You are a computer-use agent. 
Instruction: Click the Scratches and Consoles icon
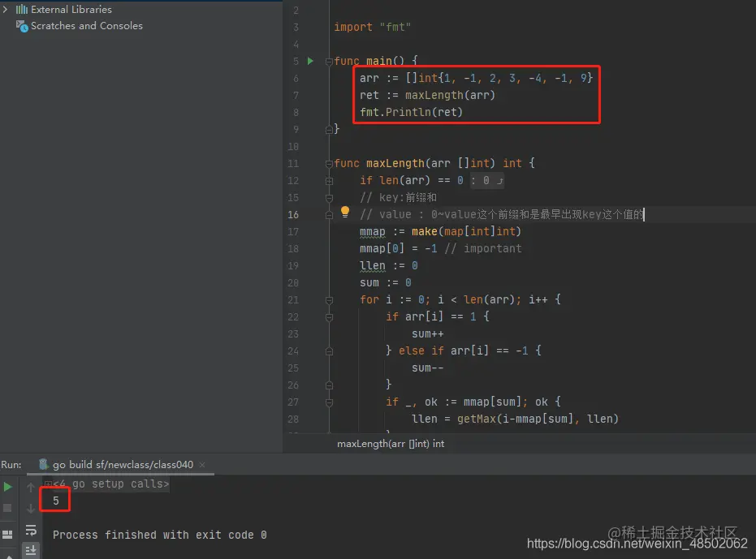pyautogui.click(x=22, y=26)
